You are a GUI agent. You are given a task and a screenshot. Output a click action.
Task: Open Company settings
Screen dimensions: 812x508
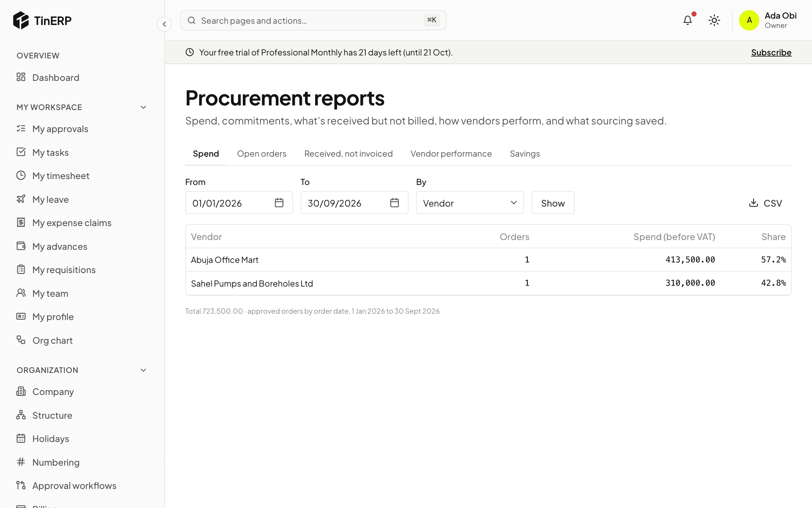pos(53,392)
